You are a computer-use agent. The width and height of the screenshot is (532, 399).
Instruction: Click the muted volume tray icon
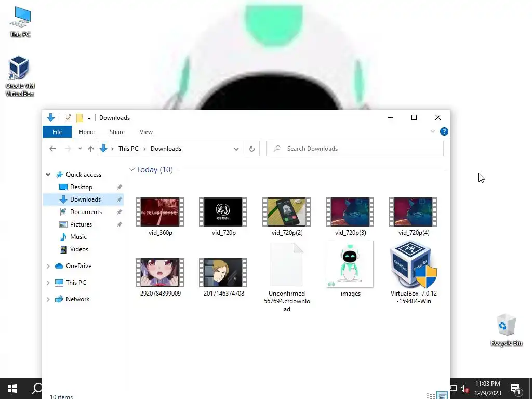pos(464,389)
